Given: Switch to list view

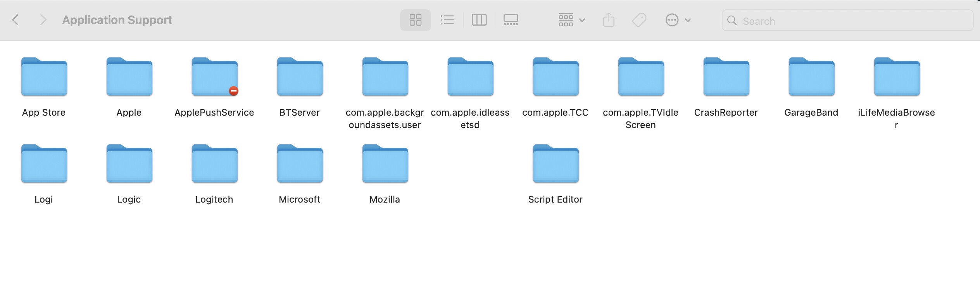Looking at the screenshot, I should pos(447,20).
